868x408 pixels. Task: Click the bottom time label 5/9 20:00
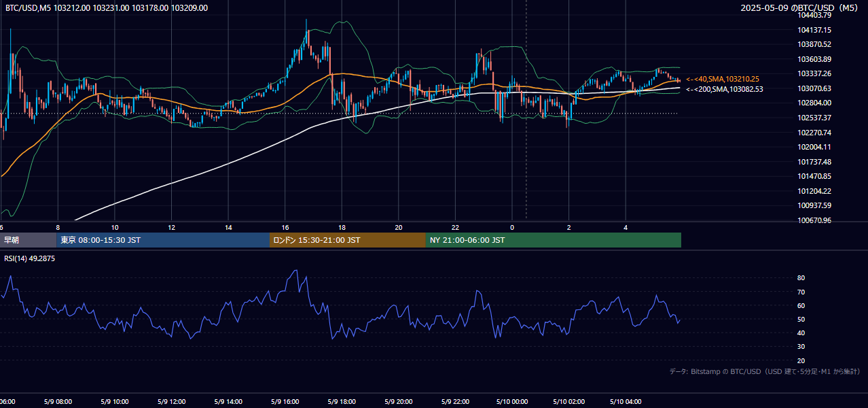pyautogui.click(x=399, y=402)
